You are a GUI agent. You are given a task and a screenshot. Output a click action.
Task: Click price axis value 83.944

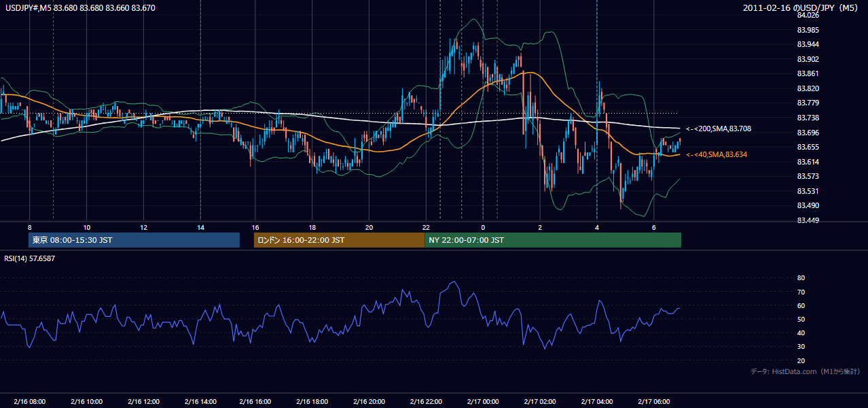[808, 44]
